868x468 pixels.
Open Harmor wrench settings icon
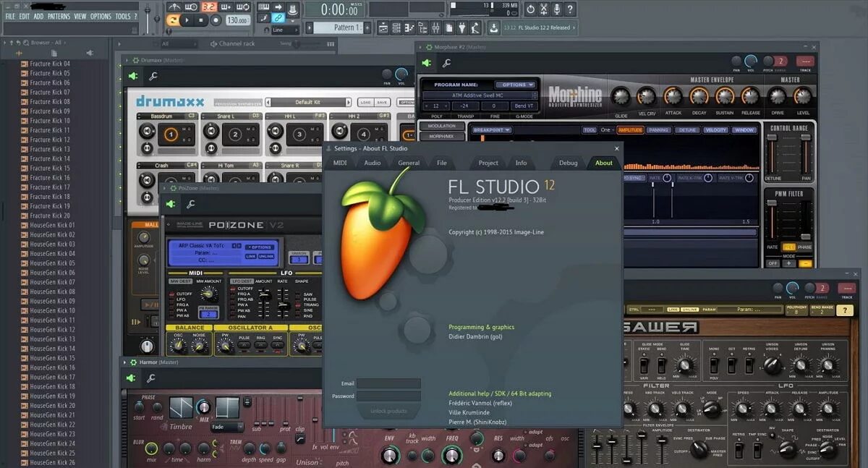(x=151, y=378)
